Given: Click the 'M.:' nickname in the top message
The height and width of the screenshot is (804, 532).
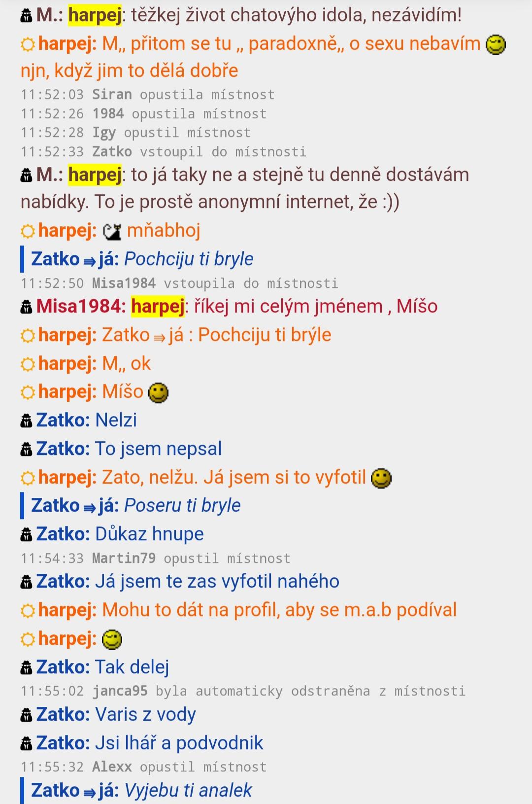Looking at the screenshot, I should (x=50, y=15).
